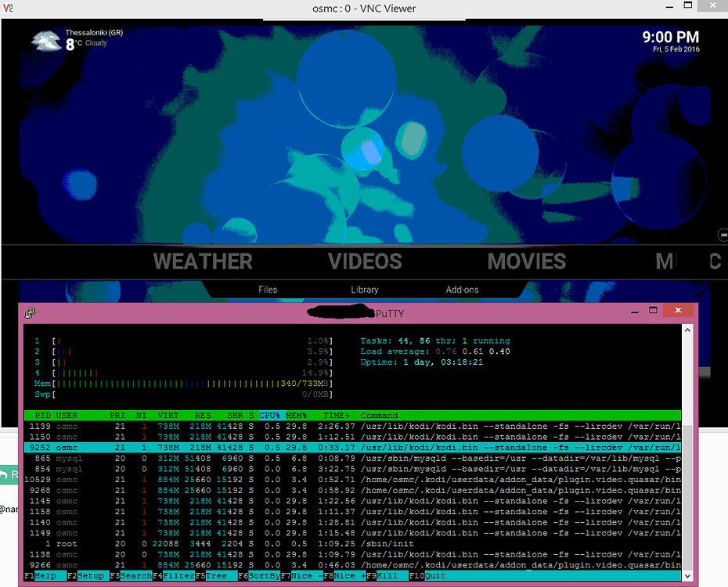Viewport: 728px width, 587px height.
Task: Click Thessaloniki (GR) weather location text
Action: (x=94, y=33)
